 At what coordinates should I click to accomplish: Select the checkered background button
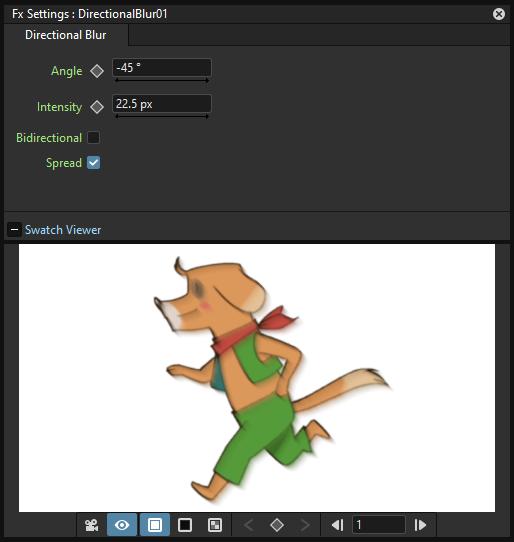pos(215,525)
